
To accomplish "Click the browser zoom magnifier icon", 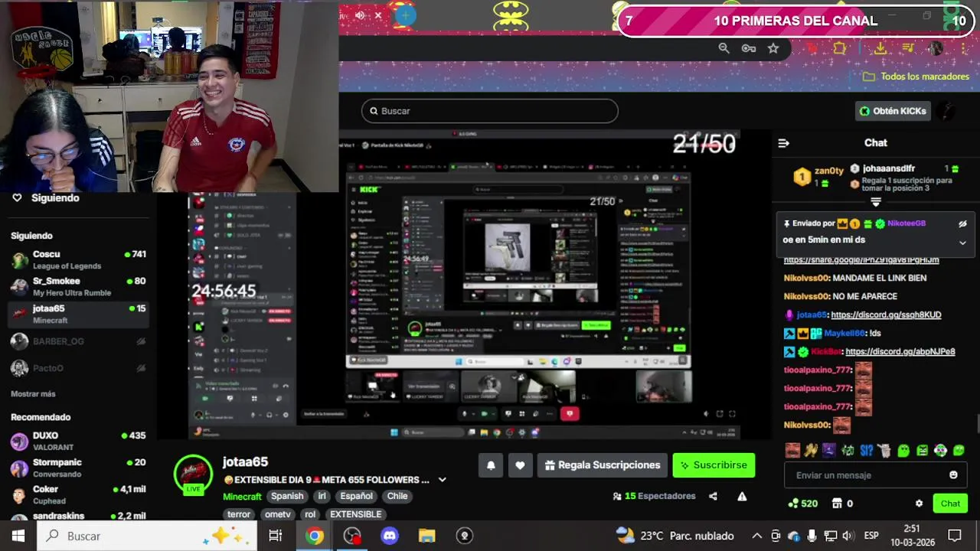I will [x=724, y=48].
